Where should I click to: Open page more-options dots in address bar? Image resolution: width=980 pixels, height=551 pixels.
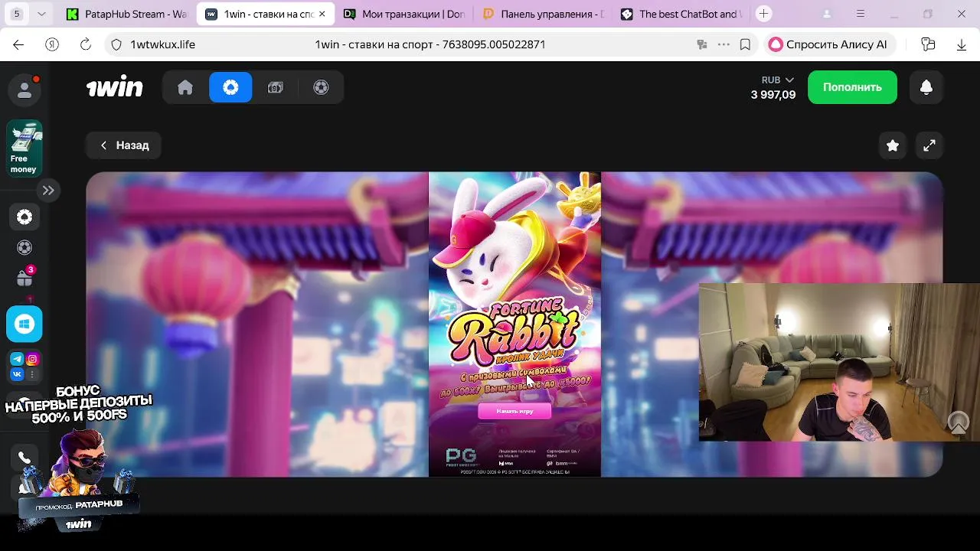coord(724,44)
